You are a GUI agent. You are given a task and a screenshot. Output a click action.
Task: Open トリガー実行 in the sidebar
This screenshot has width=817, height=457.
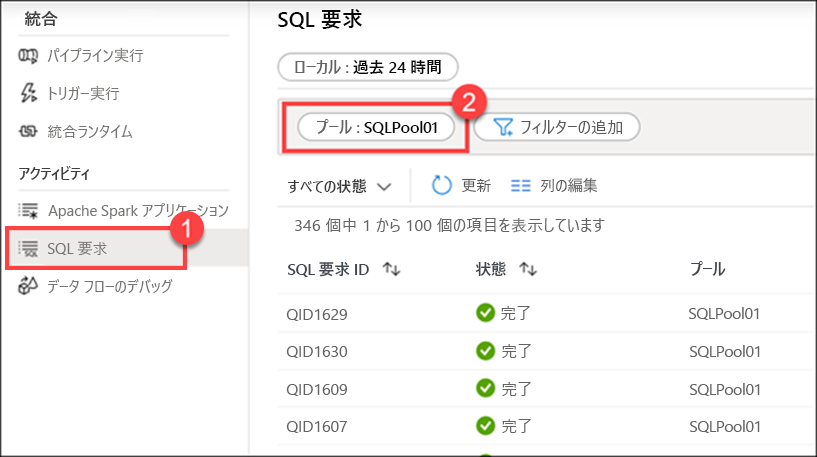tap(83, 93)
